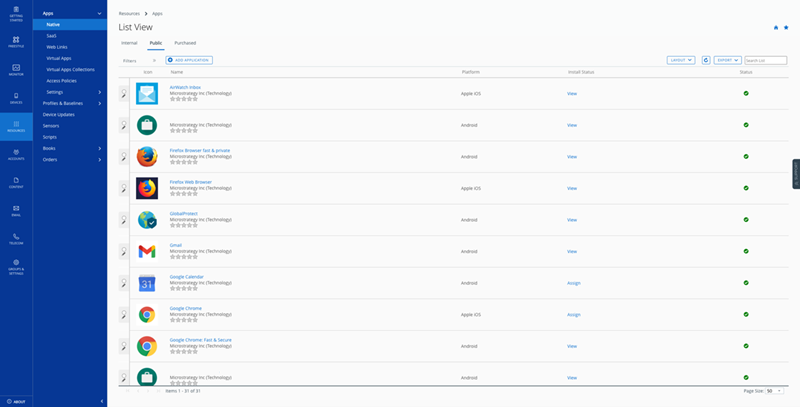800x407 pixels.
Task: Select the radio button for Google Calendar row
Action: click(x=122, y=279)
